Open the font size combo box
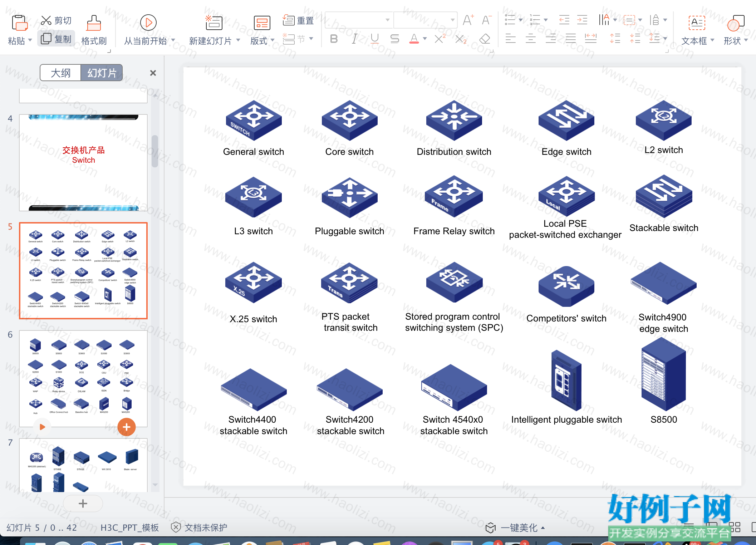 (x=425, y=20)
